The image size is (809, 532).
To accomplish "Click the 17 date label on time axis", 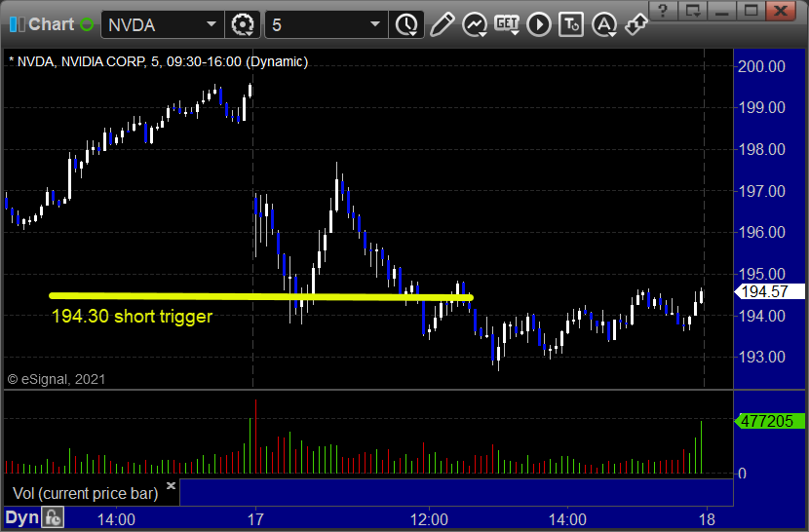I will (x=255, y=519).
